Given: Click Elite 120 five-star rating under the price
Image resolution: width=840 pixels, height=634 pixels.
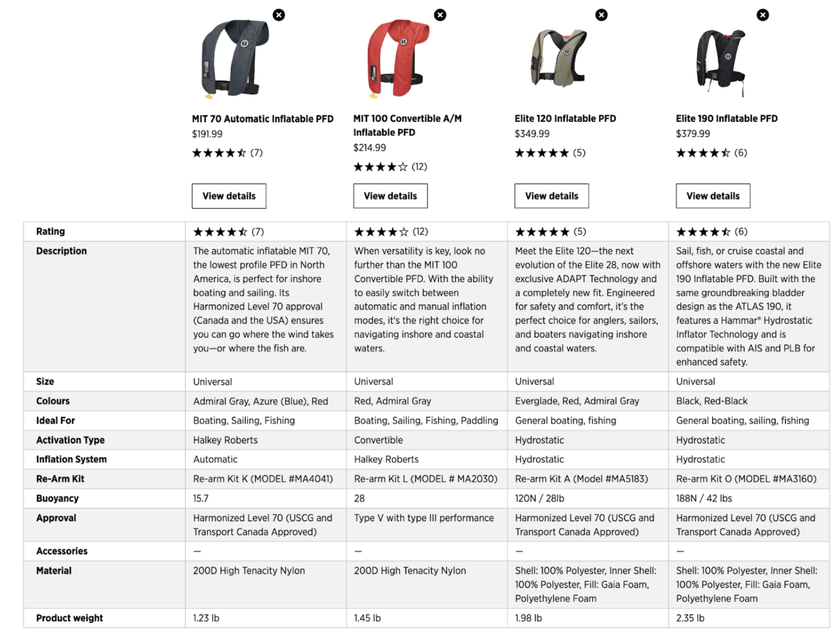Looking at the screenshot, I should pyautogui.click(x=550, y=153).
